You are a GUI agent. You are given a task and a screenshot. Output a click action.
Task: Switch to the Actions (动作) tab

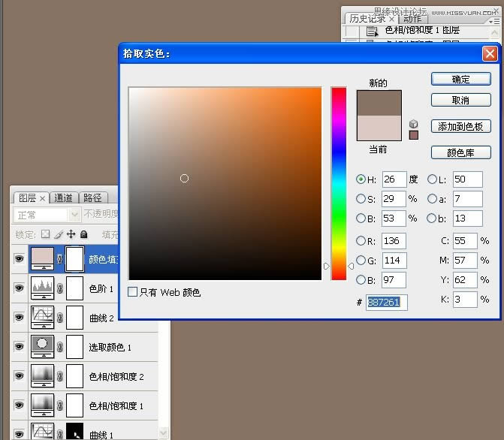(412, 18)
